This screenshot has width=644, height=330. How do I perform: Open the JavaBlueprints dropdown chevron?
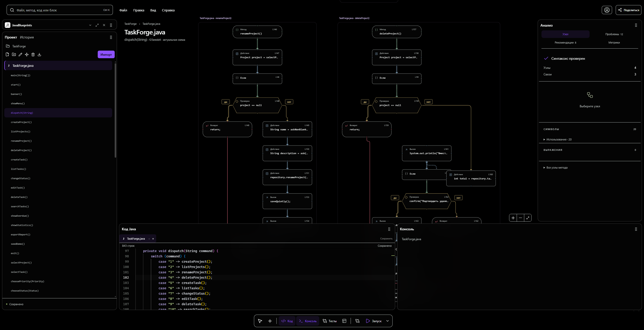pos(90,25)
